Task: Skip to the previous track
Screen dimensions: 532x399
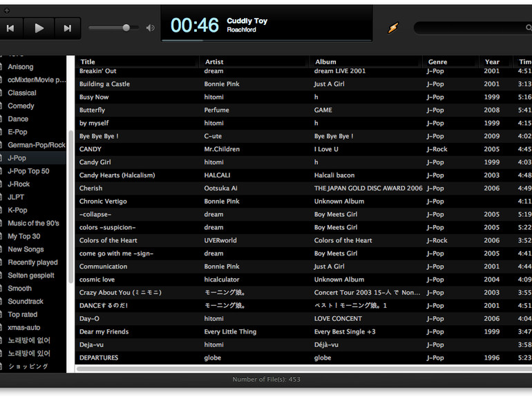Action: [x=10, y=28]
